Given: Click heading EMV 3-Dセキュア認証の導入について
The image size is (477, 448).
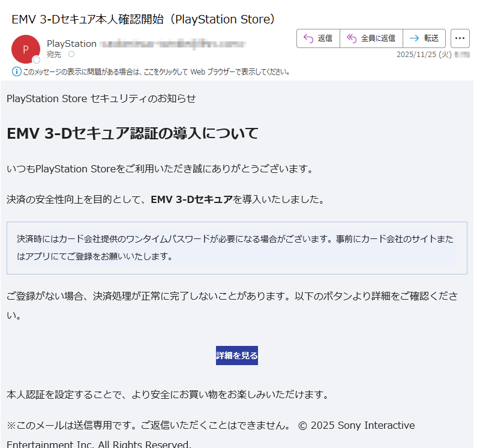Looking at the screenshot, I should [133, 133].
